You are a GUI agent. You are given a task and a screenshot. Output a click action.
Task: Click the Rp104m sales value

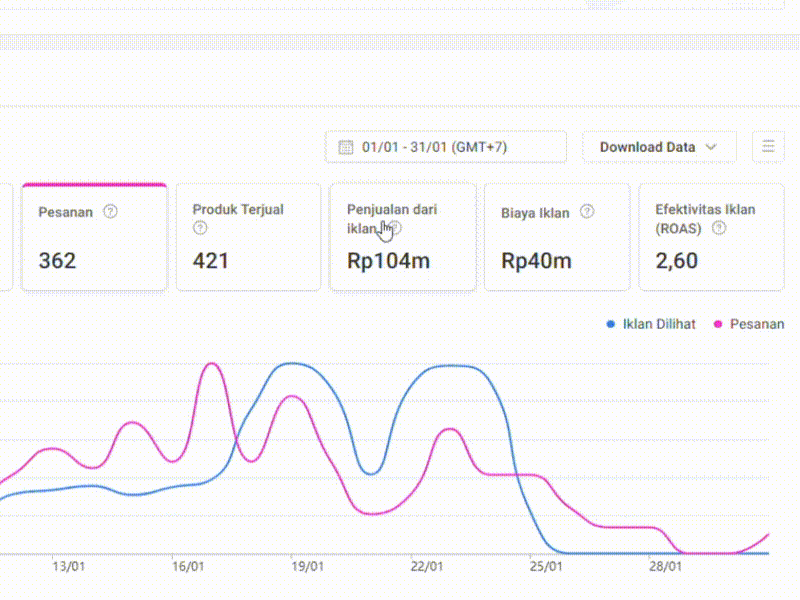click(388, 261)
